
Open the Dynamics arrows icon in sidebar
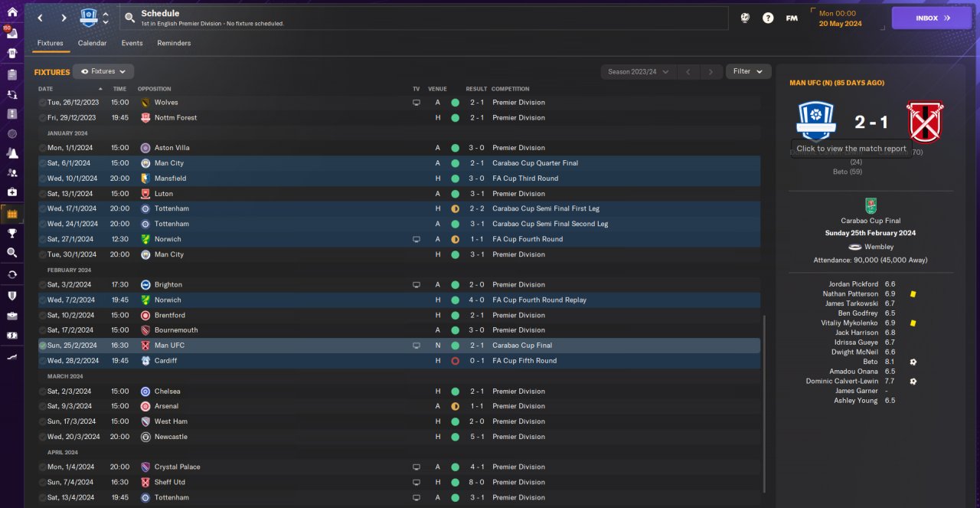[11, 94]
